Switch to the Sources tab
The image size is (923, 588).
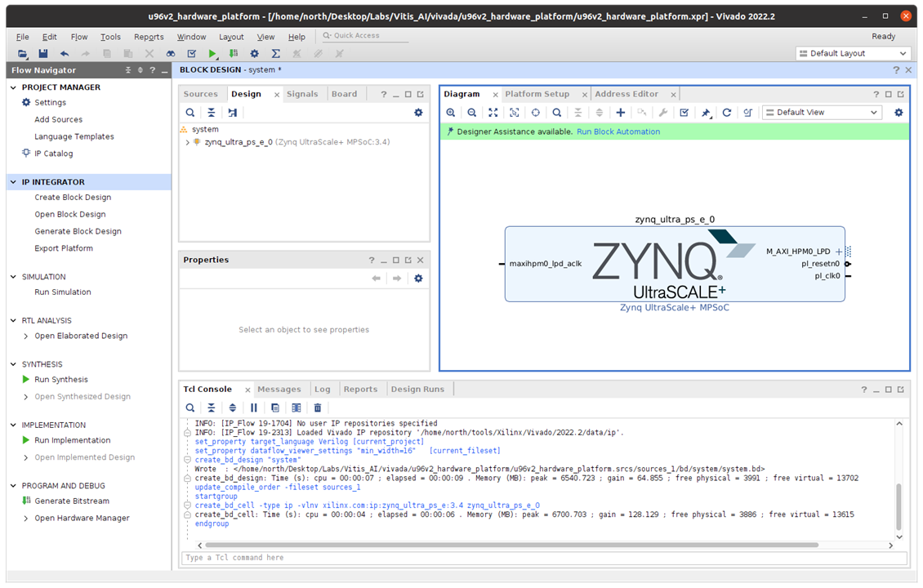click(x=200, y=94)
